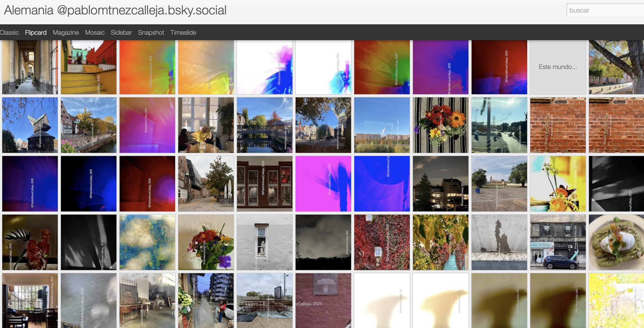Choose the Snapshot view
This screenshot has height=328, width=644.
(x=151, y=32)
